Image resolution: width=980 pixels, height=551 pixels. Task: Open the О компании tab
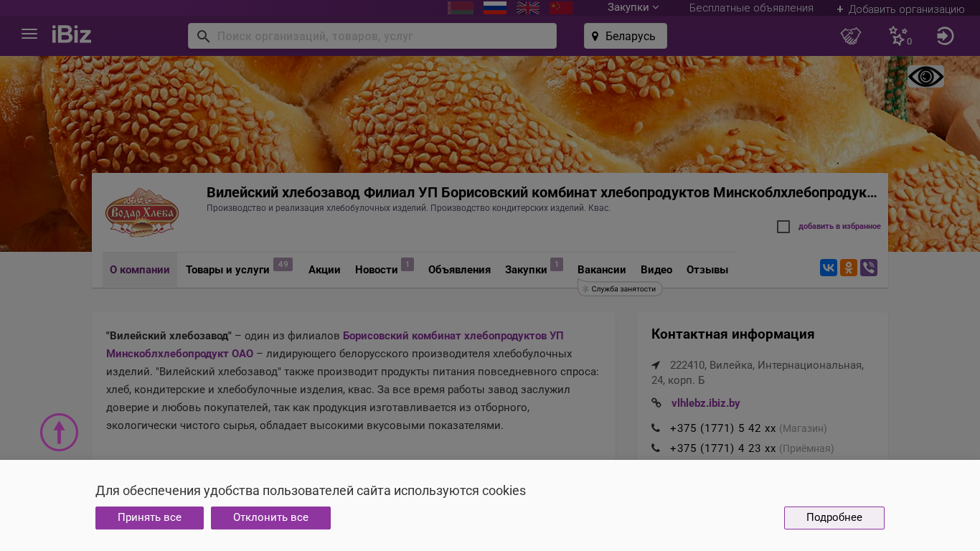(x=140, y=270)
